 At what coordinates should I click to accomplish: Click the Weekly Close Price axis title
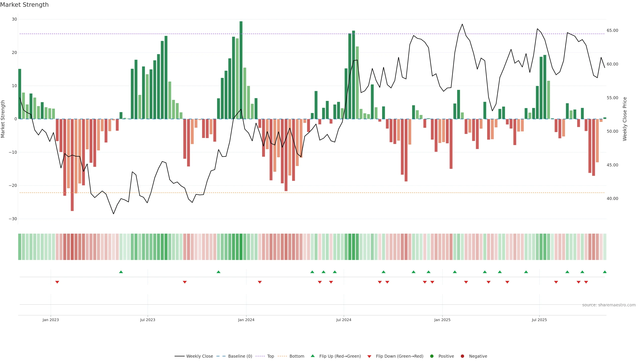pos(625,119)
